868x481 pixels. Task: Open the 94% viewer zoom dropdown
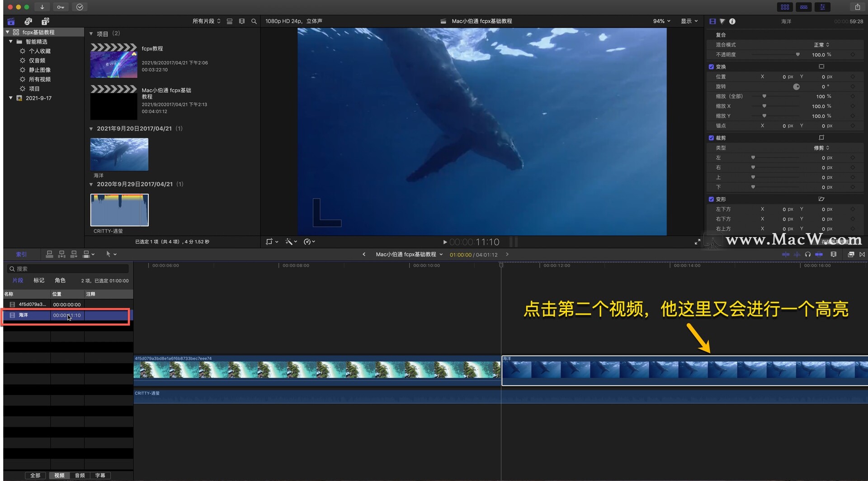pos(662,21)
